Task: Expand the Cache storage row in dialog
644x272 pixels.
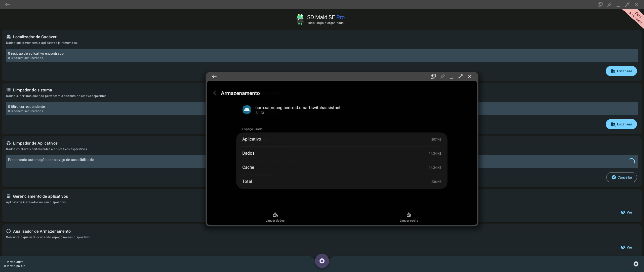Action: pos(341,167)
